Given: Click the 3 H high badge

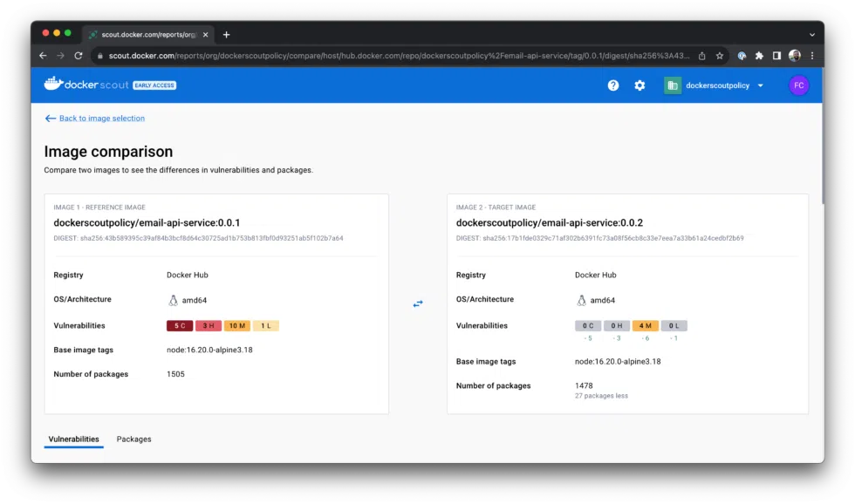Looking at the screenshot, I should pyautogui.click(x=209, y=326).
